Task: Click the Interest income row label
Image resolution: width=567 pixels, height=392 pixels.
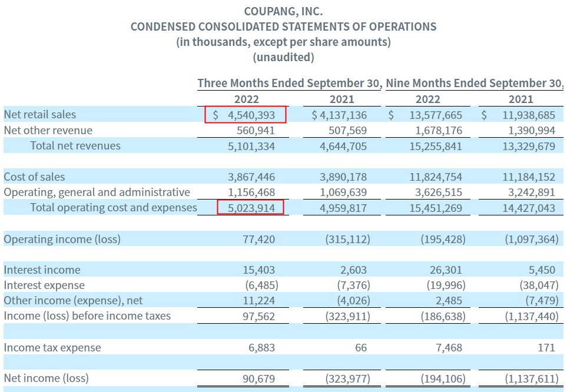Action: 42,270
